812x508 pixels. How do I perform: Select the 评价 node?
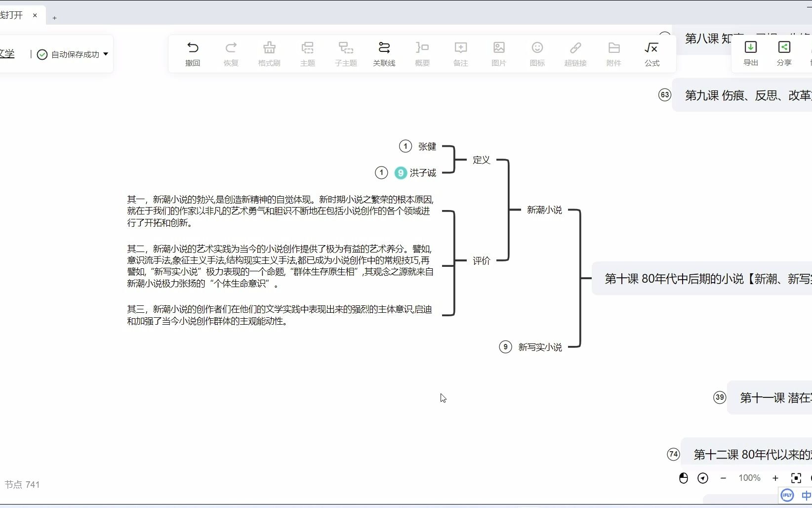(481, 260)
